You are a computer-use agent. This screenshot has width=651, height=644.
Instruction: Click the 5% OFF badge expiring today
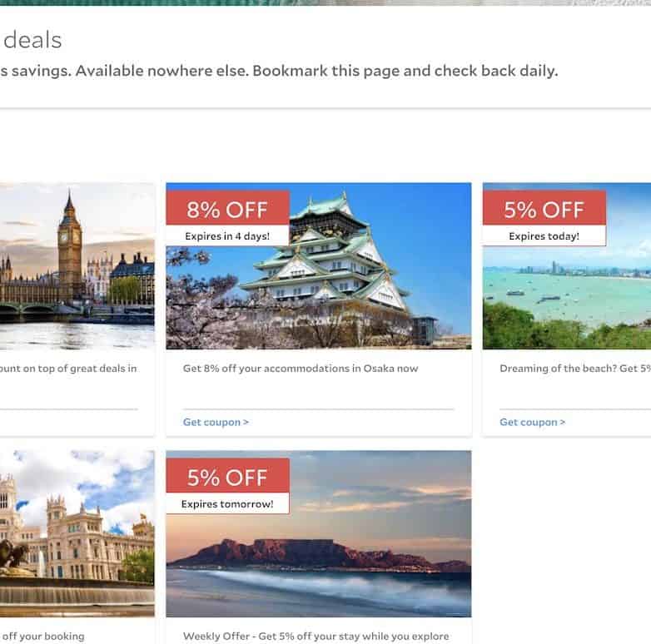point(544,209)
